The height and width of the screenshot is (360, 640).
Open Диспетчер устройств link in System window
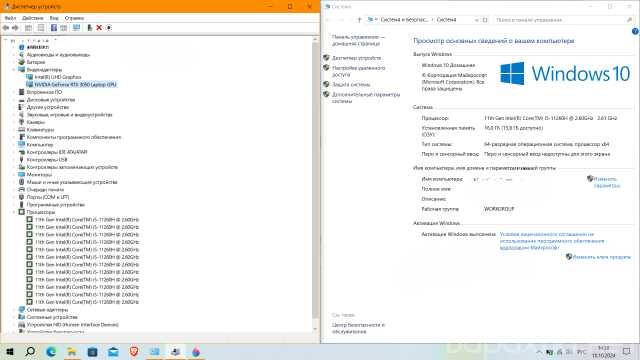coord(356,58)
